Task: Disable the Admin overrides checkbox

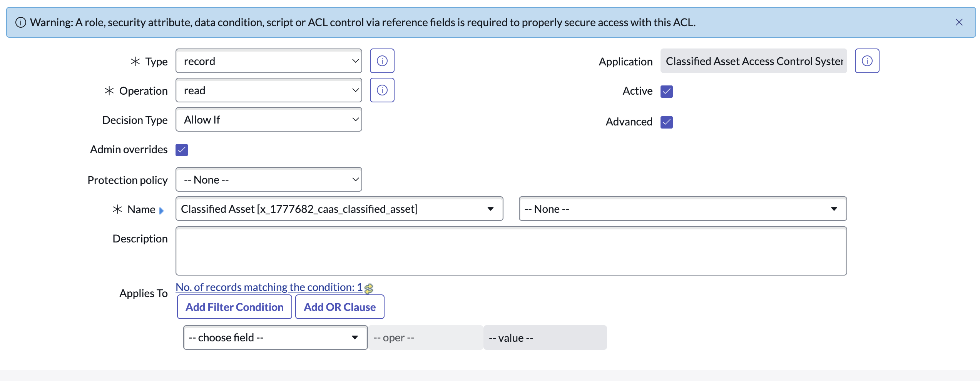Action: click(182, 150)
